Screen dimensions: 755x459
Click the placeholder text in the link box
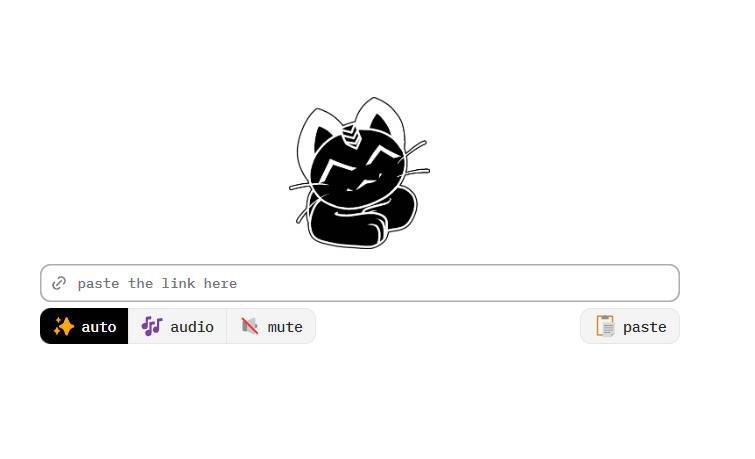[157, 283]
